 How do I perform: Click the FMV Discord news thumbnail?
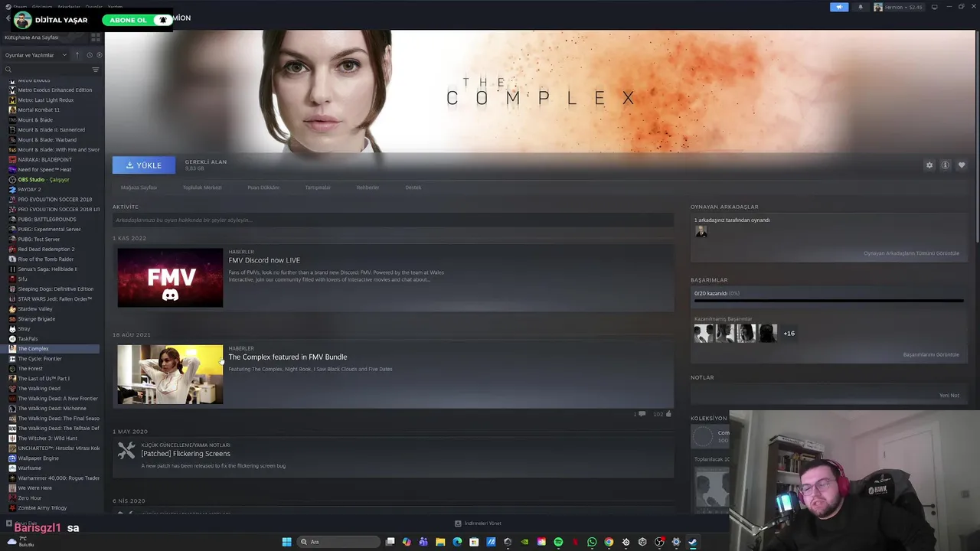coord(170,278)
